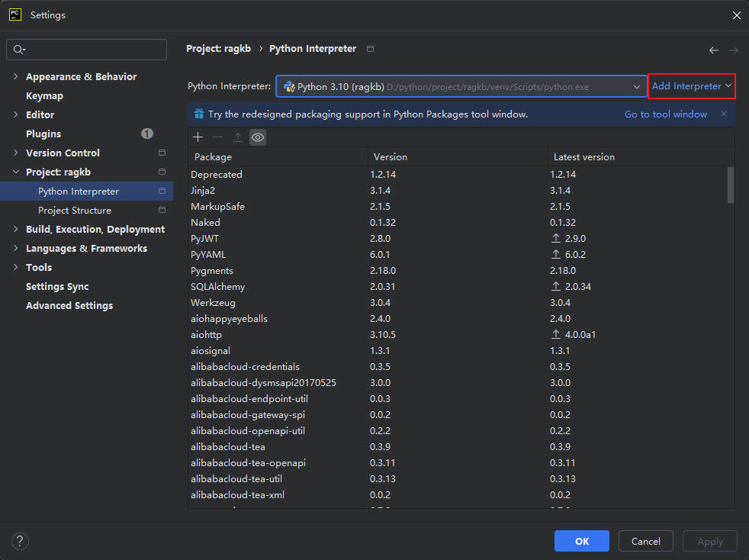Expand Build, Execution, Deployment section
Screen dimensions: 749x560
click(x=16, y=230)
